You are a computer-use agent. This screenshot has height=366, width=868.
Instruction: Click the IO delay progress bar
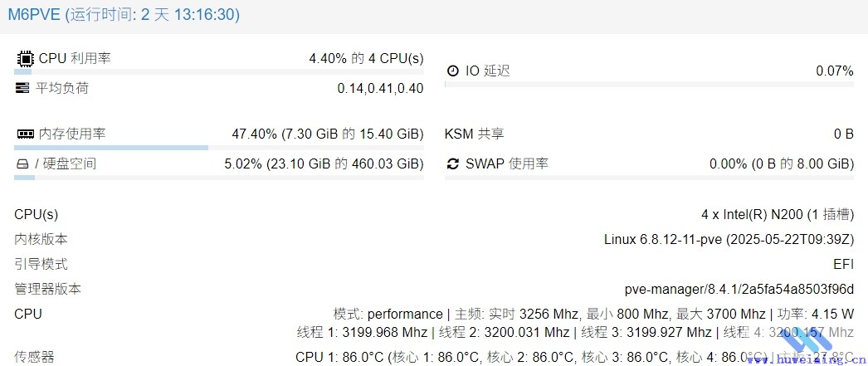click(x=649, y=84)
